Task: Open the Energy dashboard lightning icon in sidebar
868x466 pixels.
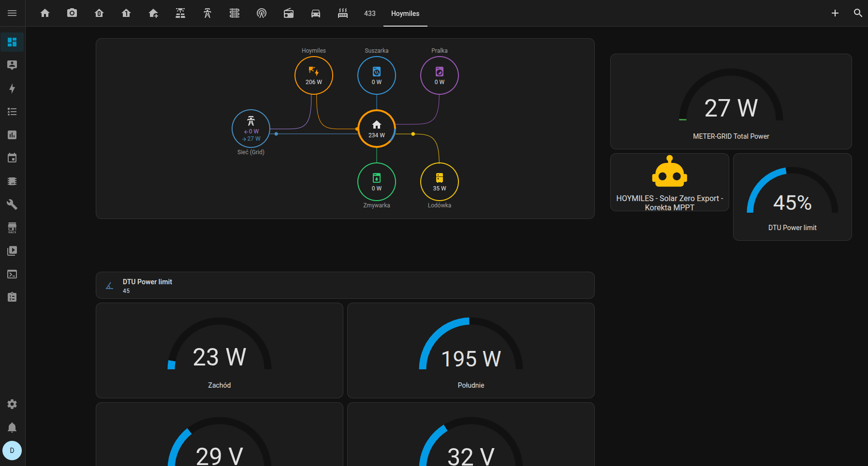Action: (12, 88)
